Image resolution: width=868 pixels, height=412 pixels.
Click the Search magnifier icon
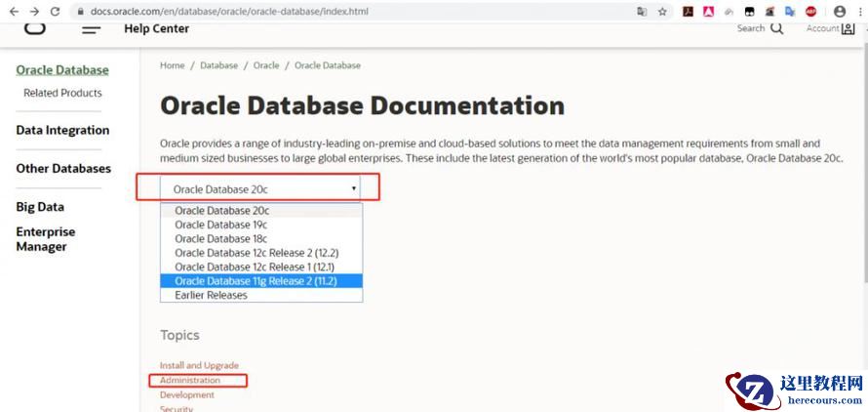point(776,28)
